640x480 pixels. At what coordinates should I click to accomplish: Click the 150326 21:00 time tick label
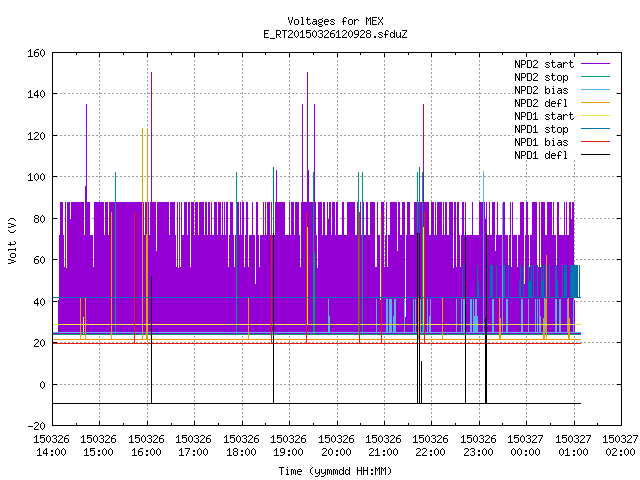point(383,446)
